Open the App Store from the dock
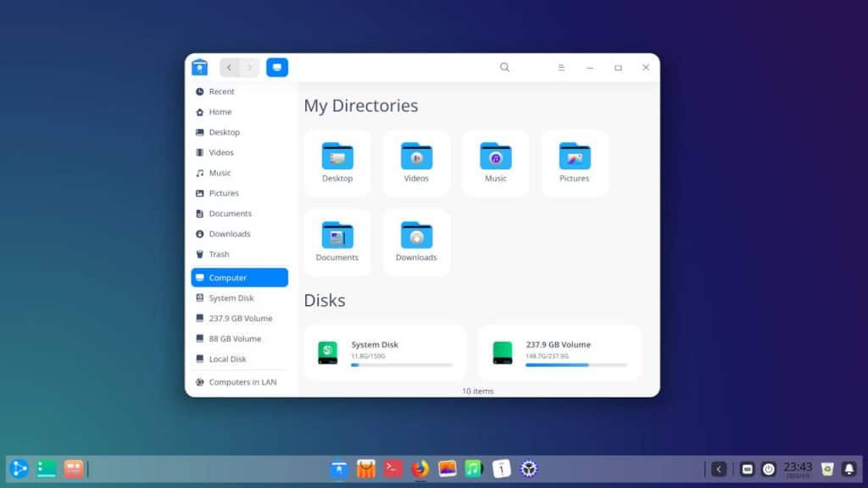The image size is (868, 488). pos(365,468)
